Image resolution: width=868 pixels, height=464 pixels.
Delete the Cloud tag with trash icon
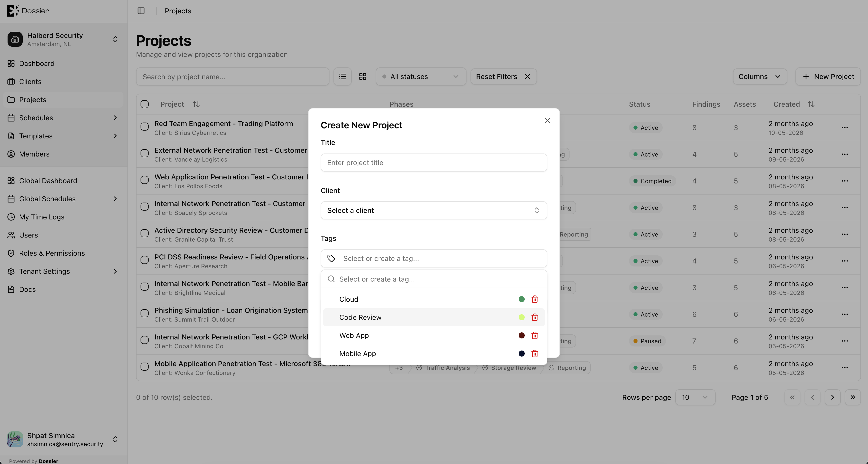[535, 299]
